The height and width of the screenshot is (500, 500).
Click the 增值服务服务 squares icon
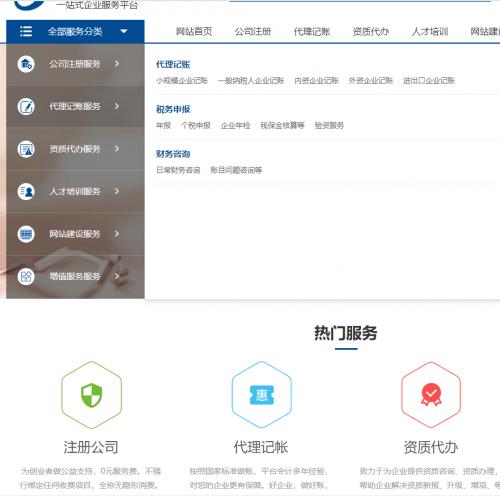[x=26, y=276]
